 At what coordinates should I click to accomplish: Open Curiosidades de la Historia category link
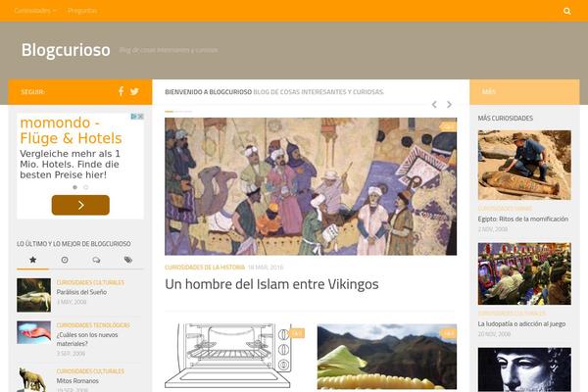click(205, 268)
